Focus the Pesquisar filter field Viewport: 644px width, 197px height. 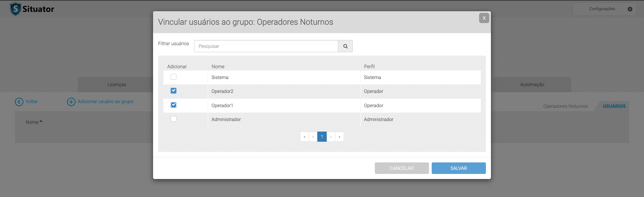[x=266, y=46]
